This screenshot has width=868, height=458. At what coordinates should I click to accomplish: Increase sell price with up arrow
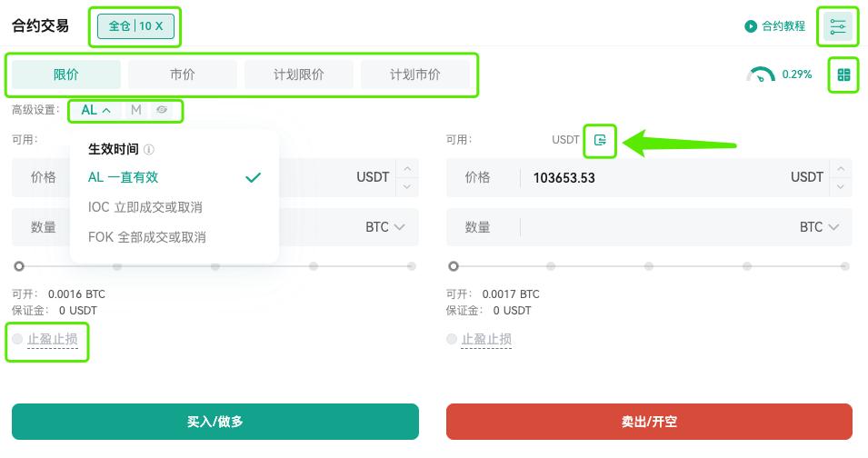tap(841, 169)
